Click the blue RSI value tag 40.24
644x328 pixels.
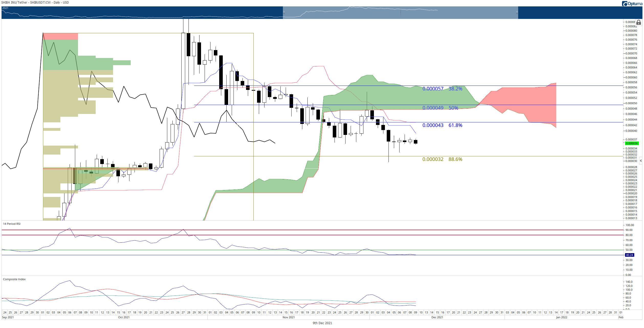629,255
